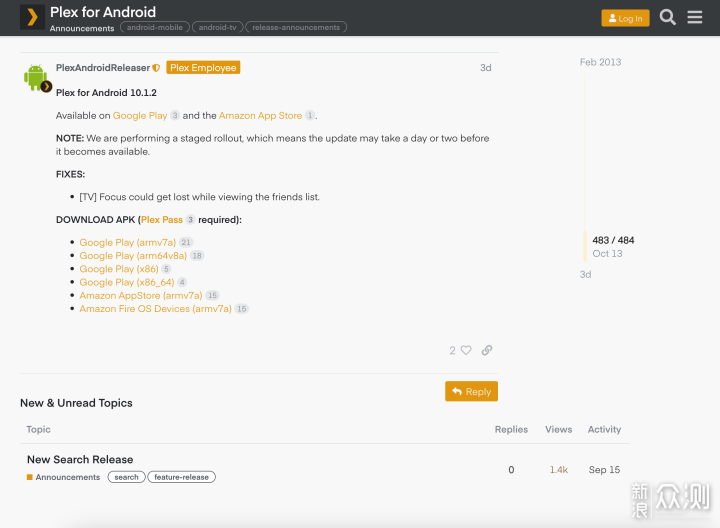Open the New Search Release topic
The image size is (720, 528).
pyautogui.click(x=80, y=460)
